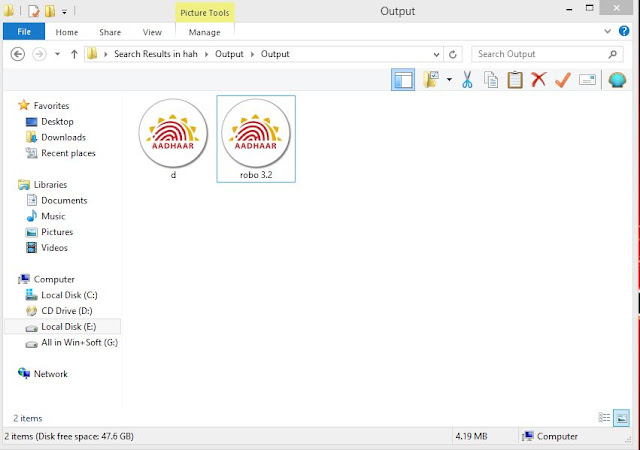Viewport: 640px width, 450px height.
Task: Click Properties icon in Quick Access Toolbar
Action: point(33,11)
